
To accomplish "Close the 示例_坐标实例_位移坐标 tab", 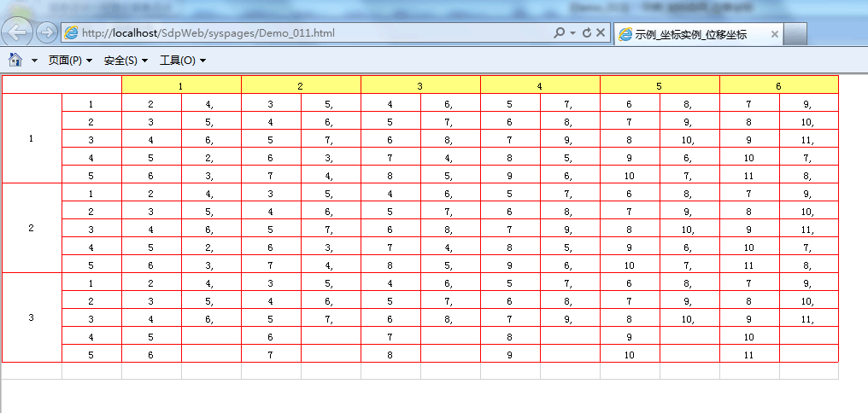I will click(774, 34).
